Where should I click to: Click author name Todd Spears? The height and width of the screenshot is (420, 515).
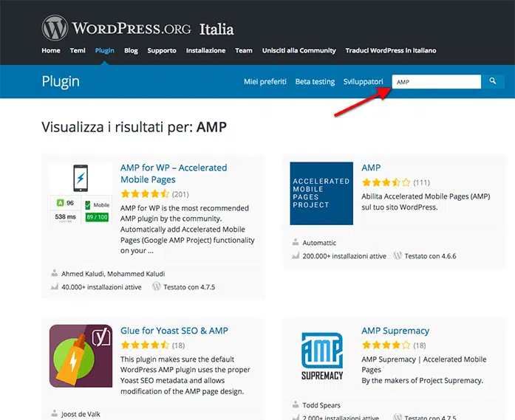point(321,405)
